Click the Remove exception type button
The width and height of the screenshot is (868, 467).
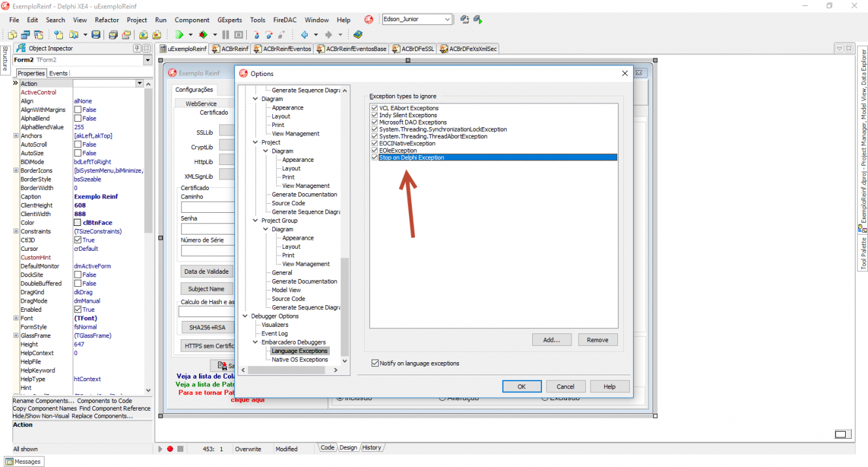point(598,340)
